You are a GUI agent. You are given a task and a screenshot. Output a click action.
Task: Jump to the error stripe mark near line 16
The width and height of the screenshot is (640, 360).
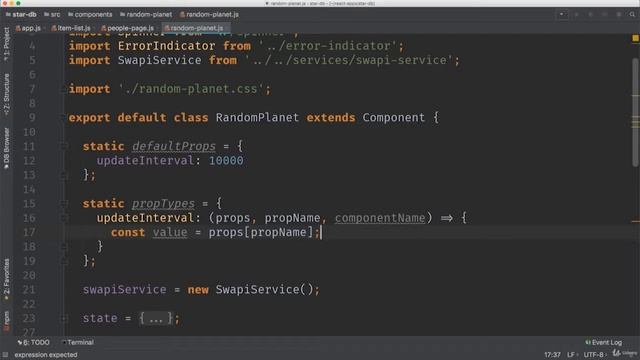tap(635, 222)
